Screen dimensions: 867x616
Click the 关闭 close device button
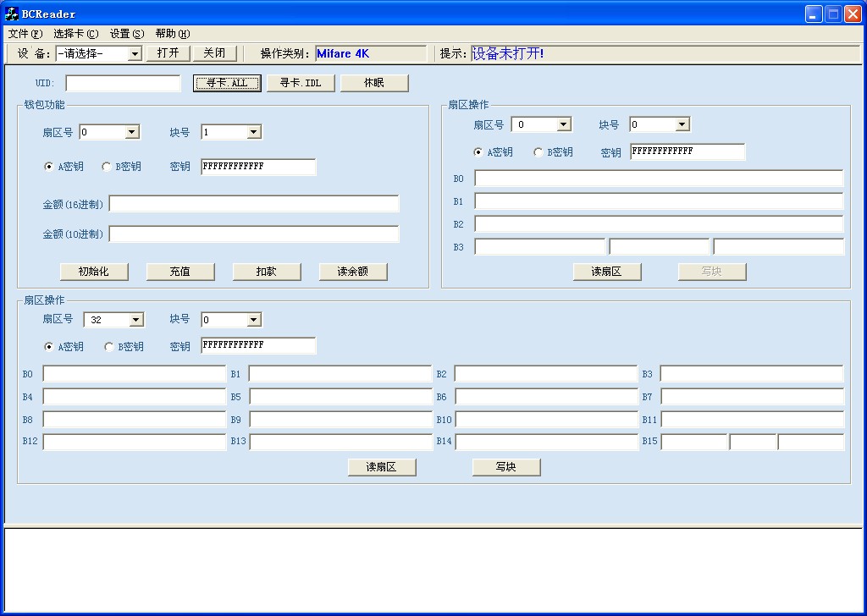(214, 53)
